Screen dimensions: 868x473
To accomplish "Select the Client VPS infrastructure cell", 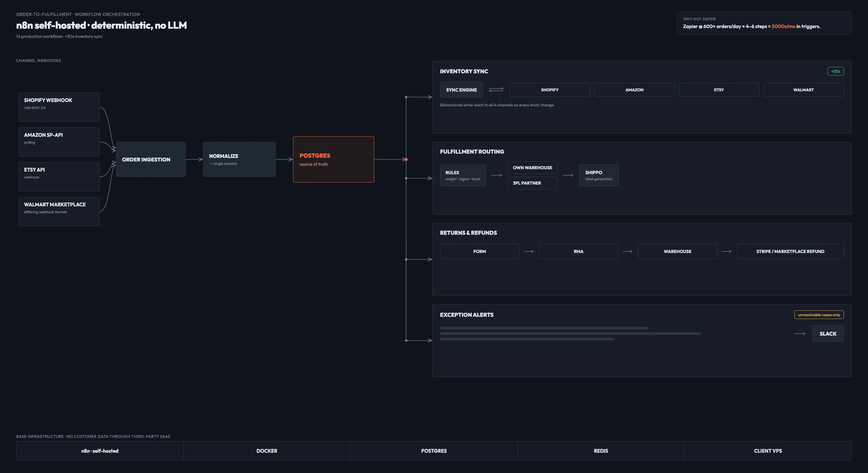I will click(768, 451).
